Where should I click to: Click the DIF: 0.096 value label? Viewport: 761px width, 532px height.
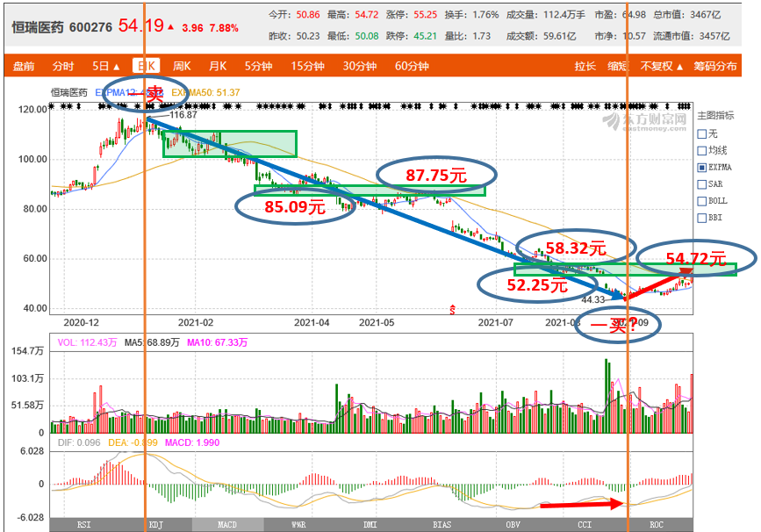pos(79,442)
